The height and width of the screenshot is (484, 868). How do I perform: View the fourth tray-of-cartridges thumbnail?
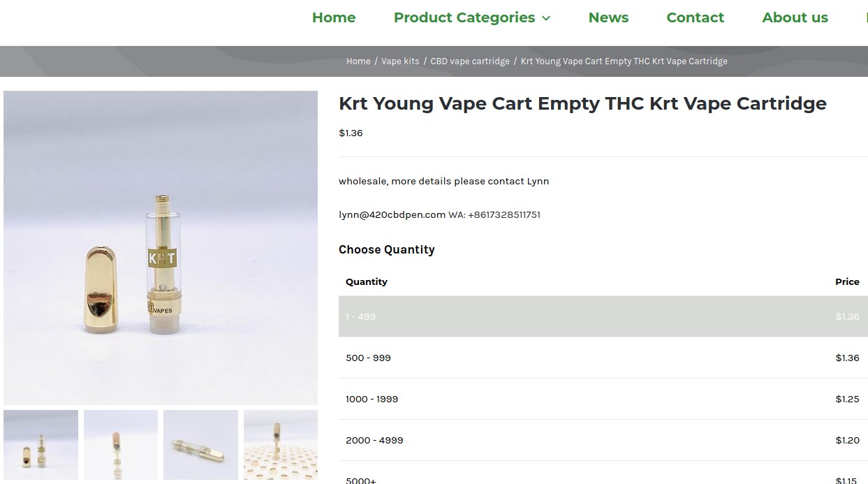point(280,445)
